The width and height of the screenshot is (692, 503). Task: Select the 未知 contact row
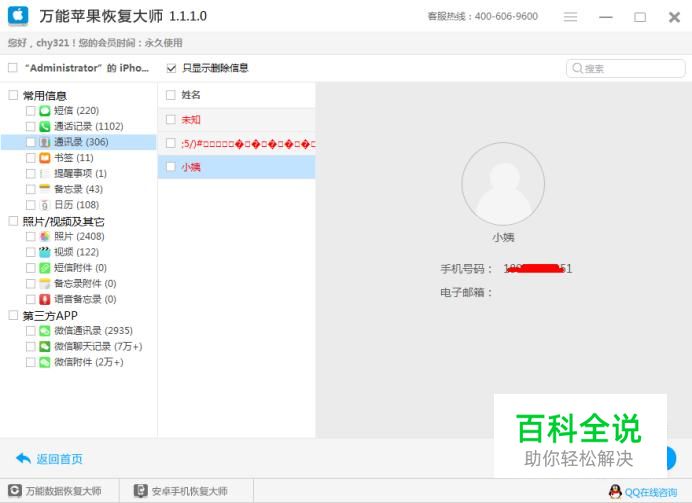237,119
